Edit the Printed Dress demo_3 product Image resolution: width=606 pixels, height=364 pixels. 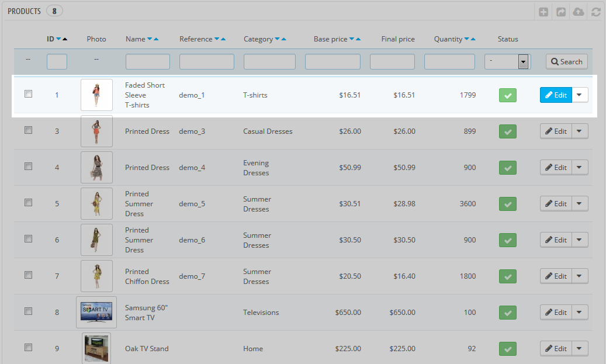point(556,131)
